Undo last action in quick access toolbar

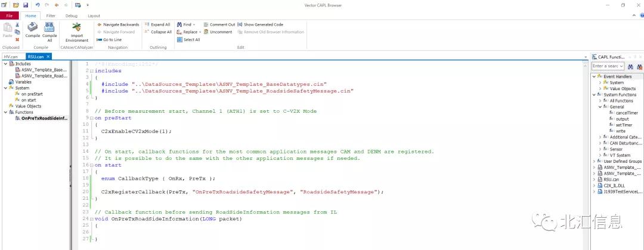point(38,5)
